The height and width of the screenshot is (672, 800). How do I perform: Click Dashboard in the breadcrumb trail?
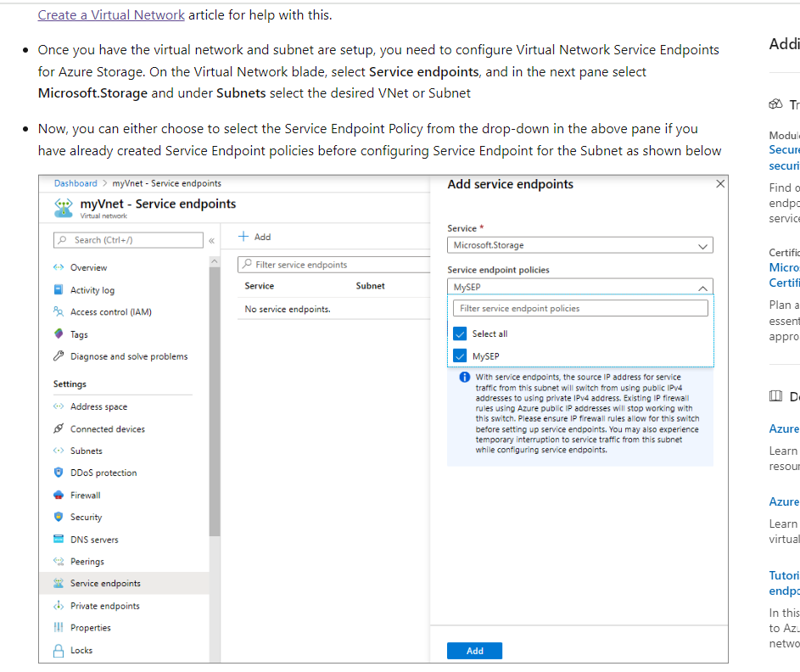point(75,182)
